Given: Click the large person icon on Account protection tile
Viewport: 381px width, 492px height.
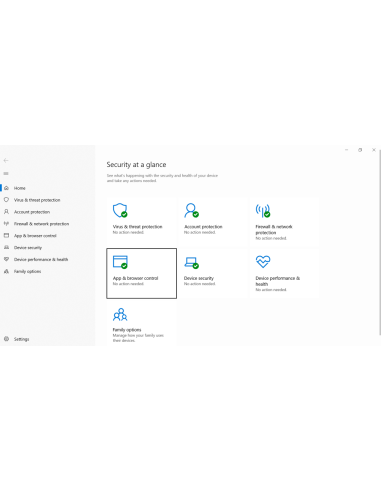Looking at the screenshot, I should tap(191, 210).
